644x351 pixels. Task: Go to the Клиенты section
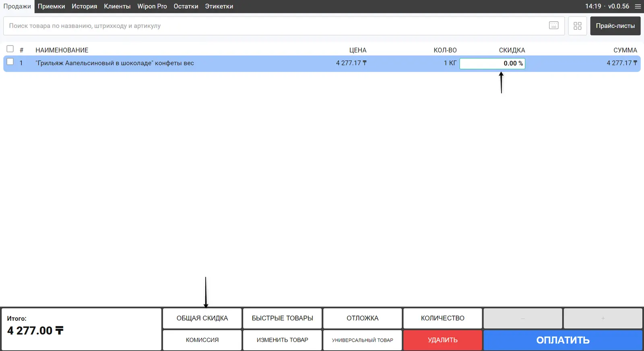[117, 6]
